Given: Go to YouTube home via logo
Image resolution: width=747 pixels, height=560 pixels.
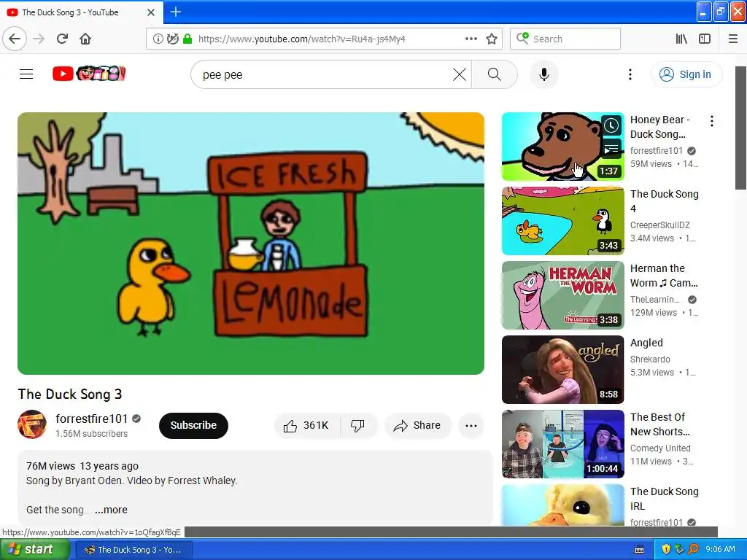Looking at the screenshot, I should 89,74.
